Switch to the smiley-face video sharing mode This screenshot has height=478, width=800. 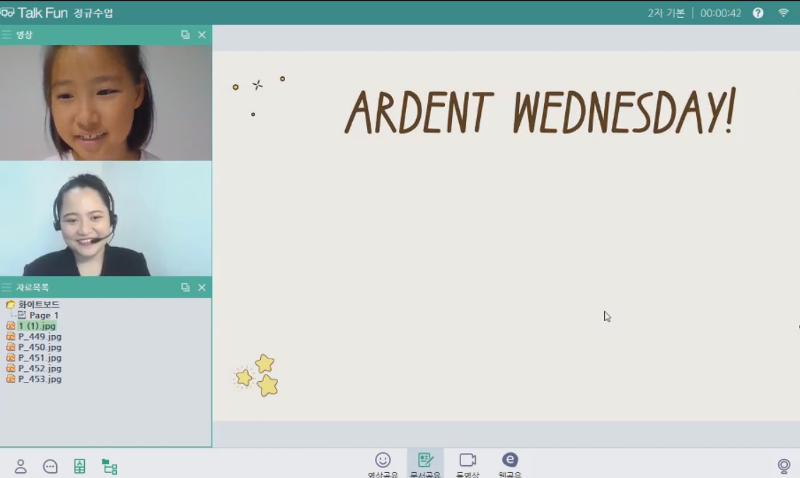(383, 461)
